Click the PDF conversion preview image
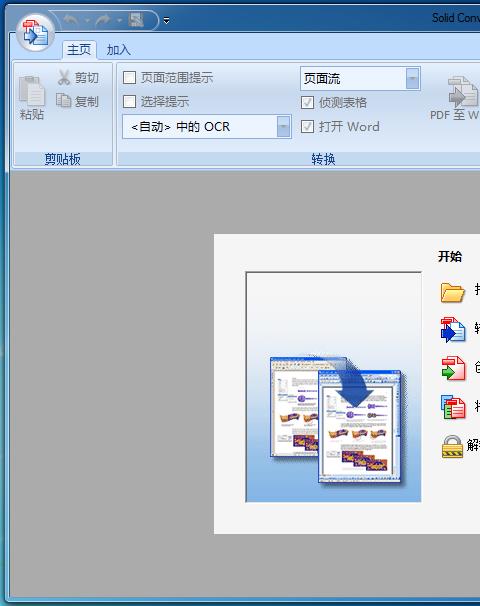Screen dimensions: 480x606 point(334,387)
